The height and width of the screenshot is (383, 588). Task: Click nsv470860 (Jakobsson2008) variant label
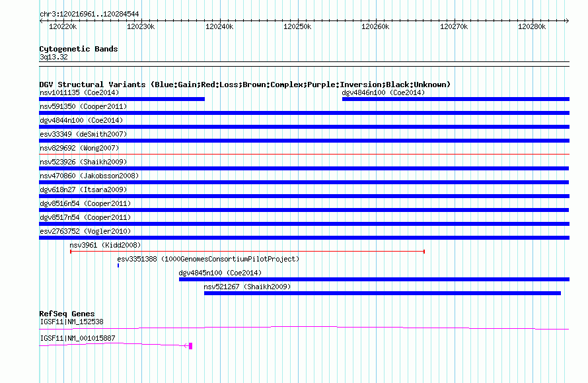(89, 176)
